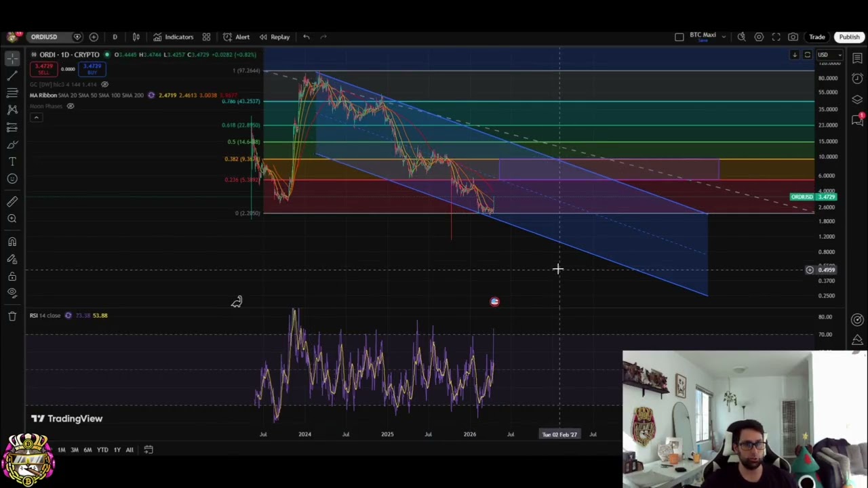Toggle stay in drawing mode
Image resolution: width=868 pixels, height=488 pixels.
click(12, 259)
